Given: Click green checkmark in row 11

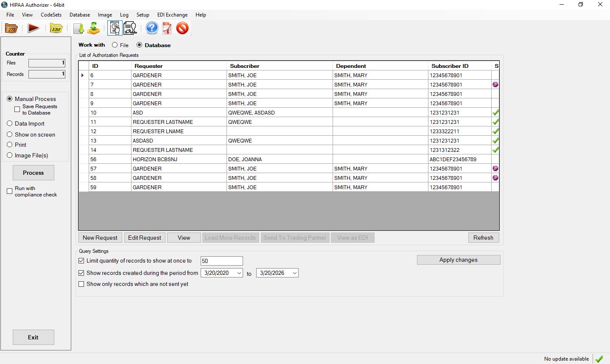Looking at the screenshot, I should (495, 122).
